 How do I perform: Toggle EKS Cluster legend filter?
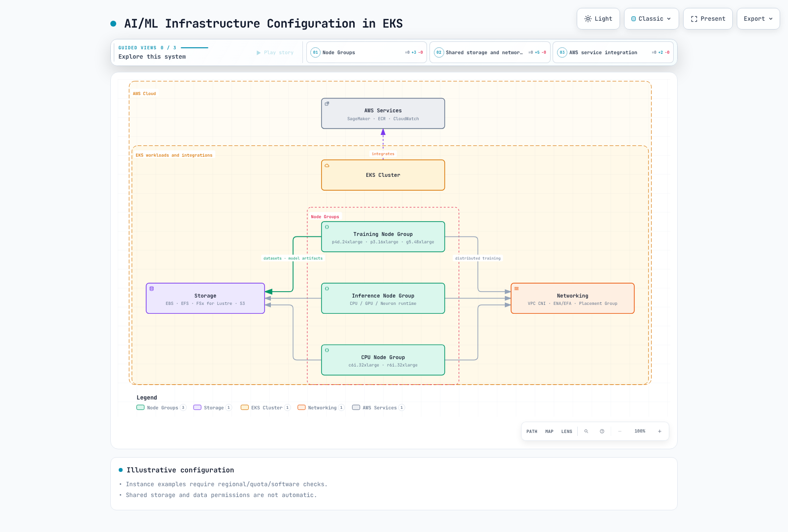coord(266,407)
